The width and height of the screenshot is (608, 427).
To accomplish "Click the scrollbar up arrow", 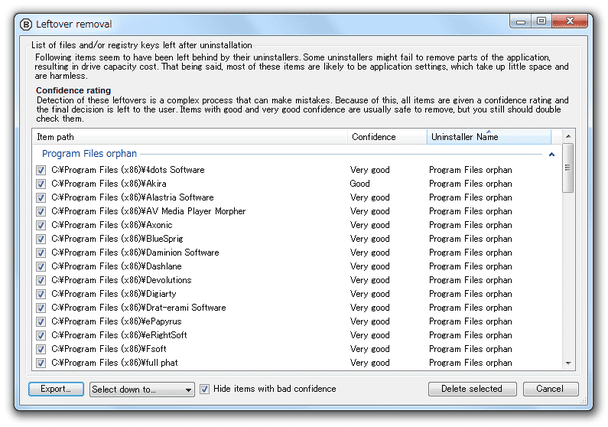I will pyautogui.click(x=568, y=137).
